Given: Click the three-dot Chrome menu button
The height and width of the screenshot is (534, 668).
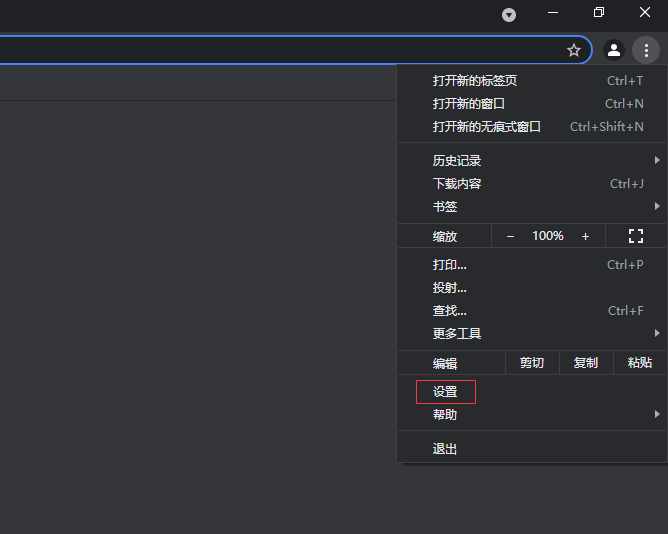Looking at the screenshot, I should click(646, 50).
